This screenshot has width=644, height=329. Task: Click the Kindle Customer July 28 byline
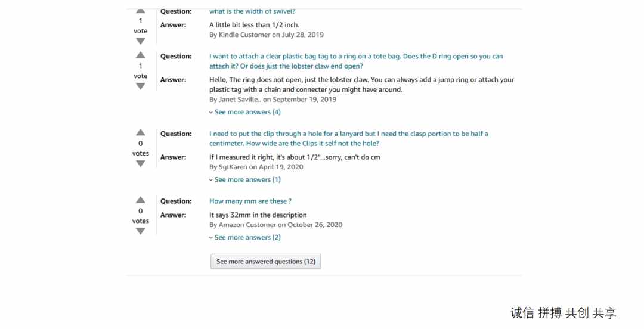tap(267, 35)
